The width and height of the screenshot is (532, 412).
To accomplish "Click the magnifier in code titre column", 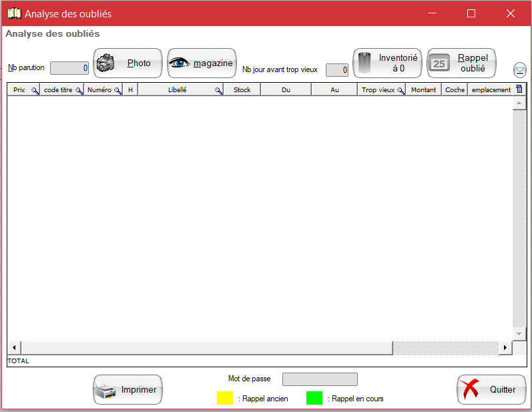I will click(x=79, y=90).
